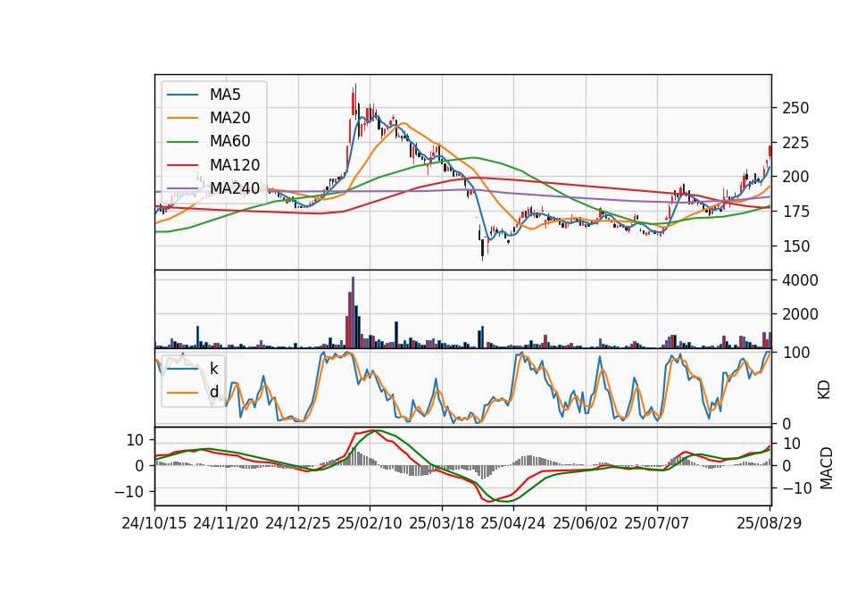Click the 24/12/25 date axis label
Viewport: 857px width, 616px height.
(x=298, y=523)
